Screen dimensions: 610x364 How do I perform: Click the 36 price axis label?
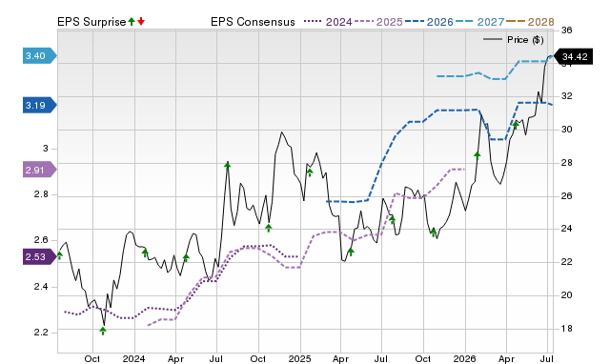[567, 30]
